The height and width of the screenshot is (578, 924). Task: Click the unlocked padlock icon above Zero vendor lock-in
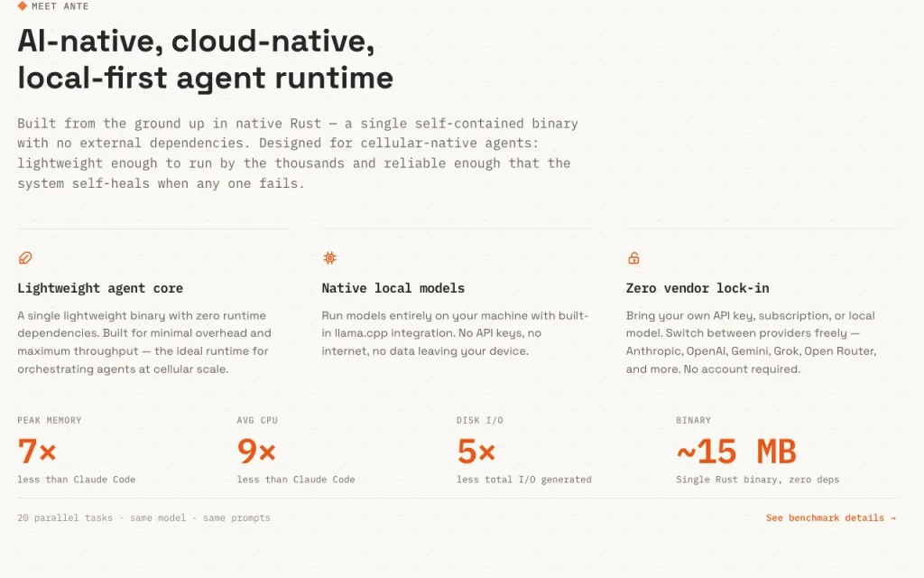633,257
